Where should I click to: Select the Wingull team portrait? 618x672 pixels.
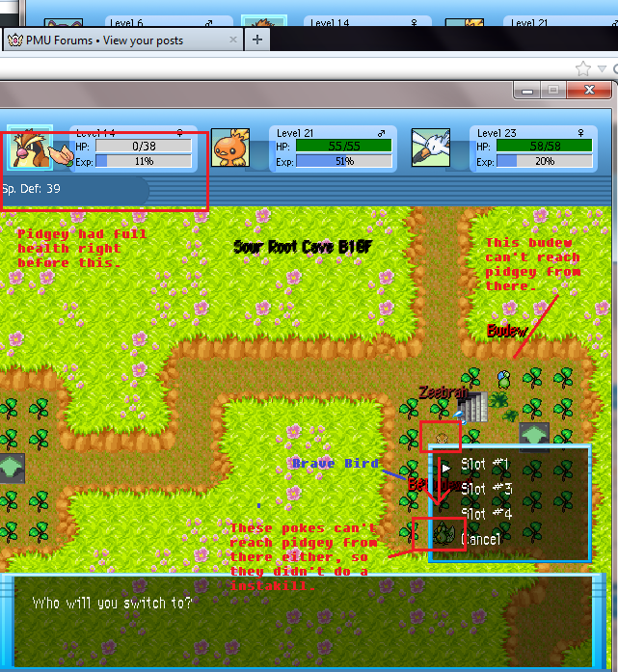click(x=431, y=148)
